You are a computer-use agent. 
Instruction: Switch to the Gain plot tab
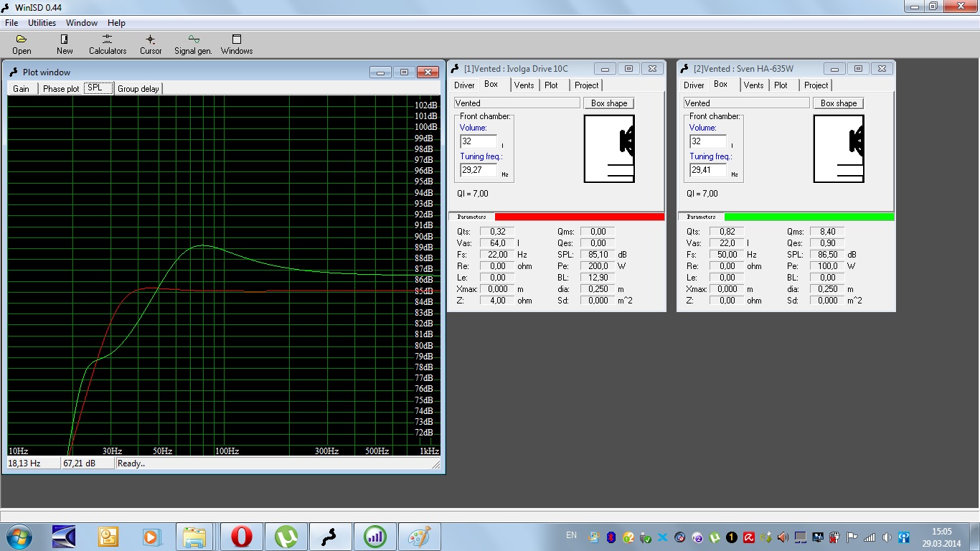22,89
